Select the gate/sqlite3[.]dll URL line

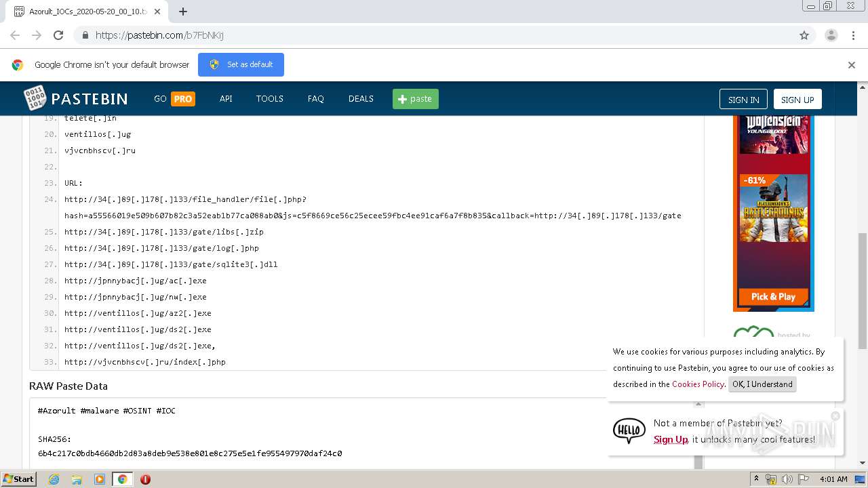click(171, 264)
